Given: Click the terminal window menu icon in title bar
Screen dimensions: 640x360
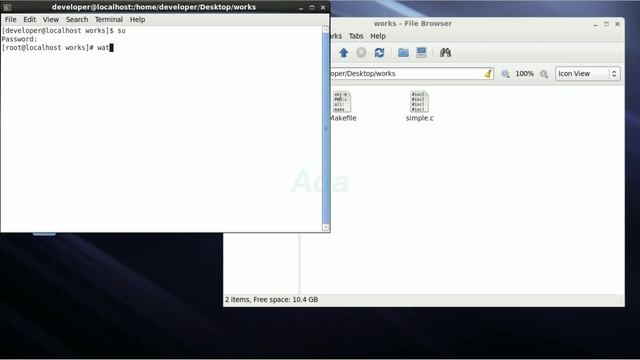Looking at the screenshot, I should (7, 7).
